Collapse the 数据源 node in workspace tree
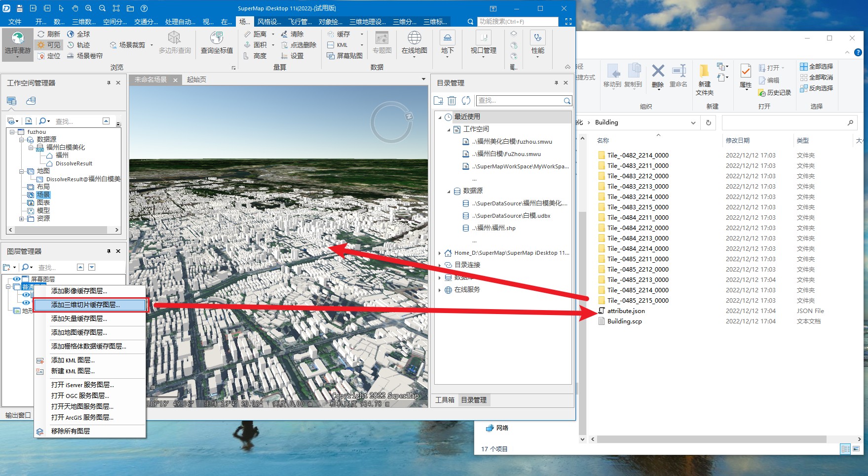Image resolution: width=868 pixels, height=476 pixels. point(22,140)
